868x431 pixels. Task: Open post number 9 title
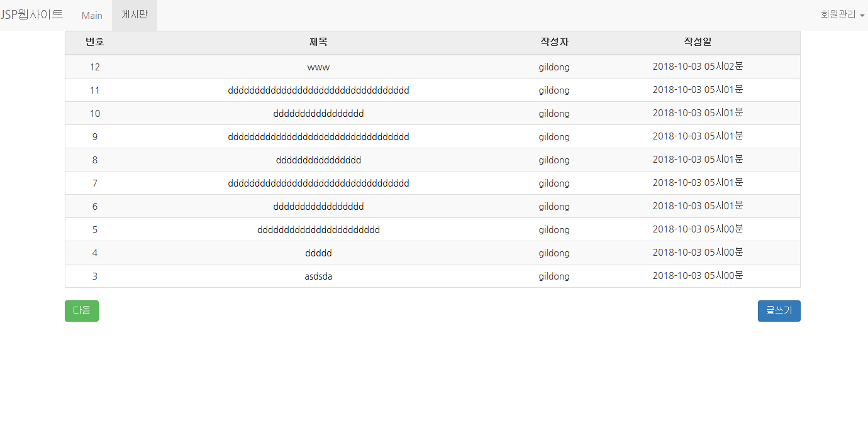pos(318,136)
